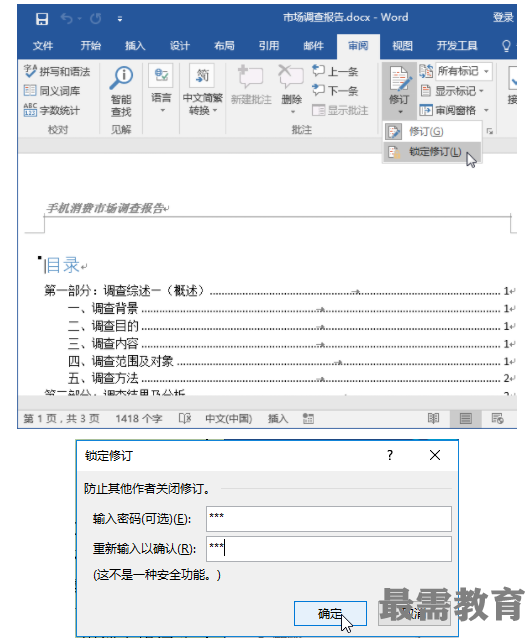Click the Save icon in quick access toolbar
Screen dimensions: 531x644
click(41, 18)
